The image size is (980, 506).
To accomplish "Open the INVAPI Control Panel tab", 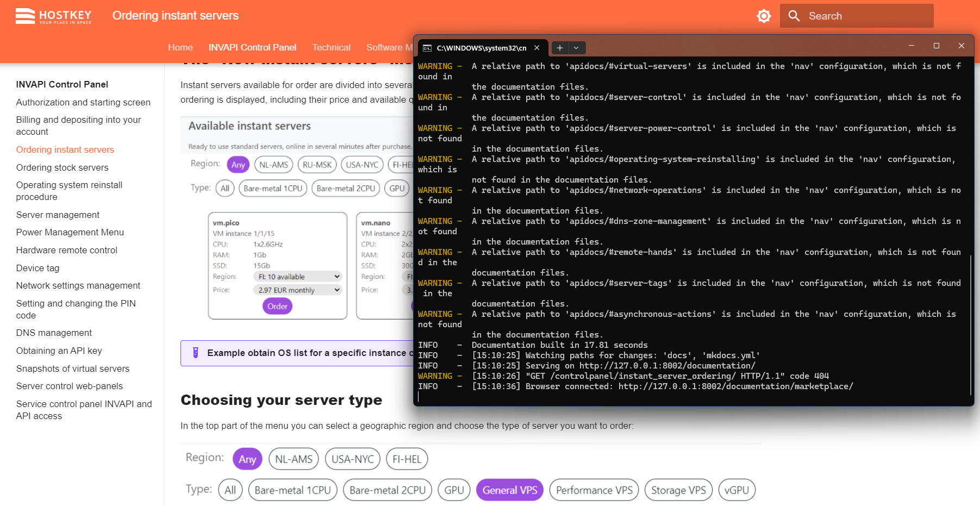I will click(252, 48).
